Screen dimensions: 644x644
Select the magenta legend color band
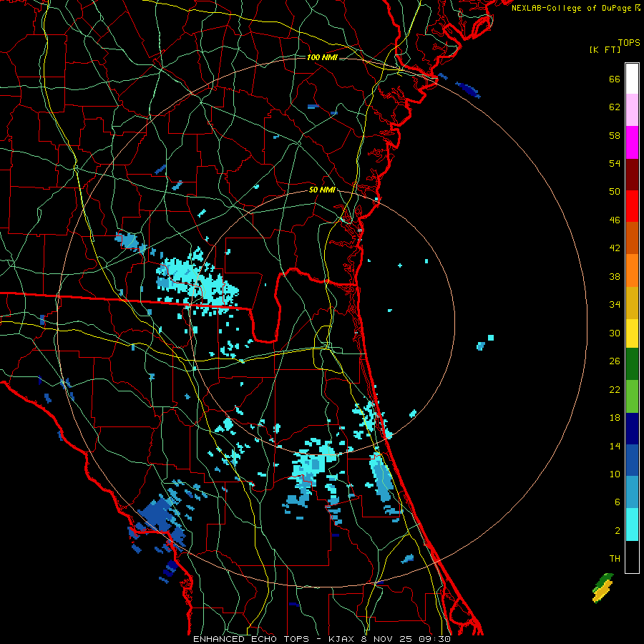point(632,142)
